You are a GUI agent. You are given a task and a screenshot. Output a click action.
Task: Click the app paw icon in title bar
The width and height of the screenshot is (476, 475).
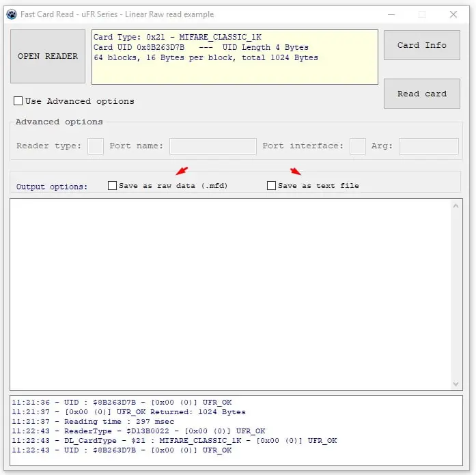coord(12,14)
